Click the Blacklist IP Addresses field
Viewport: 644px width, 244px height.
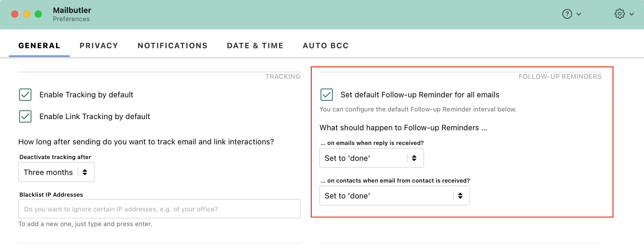click(x=159, y=209)
